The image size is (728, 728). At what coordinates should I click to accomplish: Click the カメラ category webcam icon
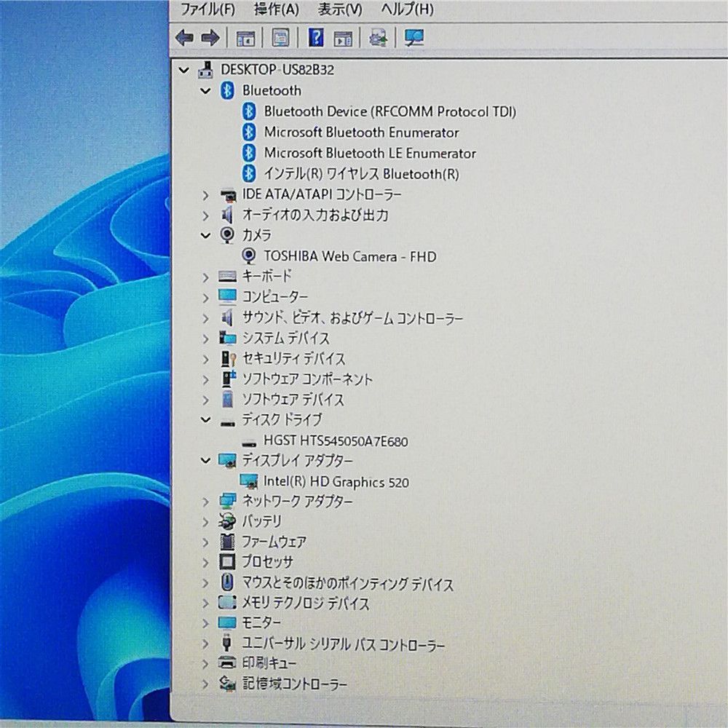click(226, 235)
